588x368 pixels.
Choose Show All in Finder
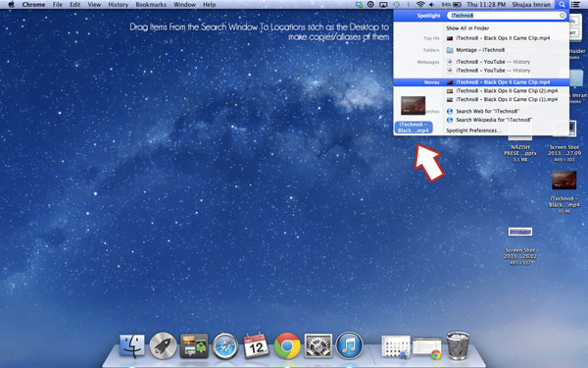pos(467,28)
